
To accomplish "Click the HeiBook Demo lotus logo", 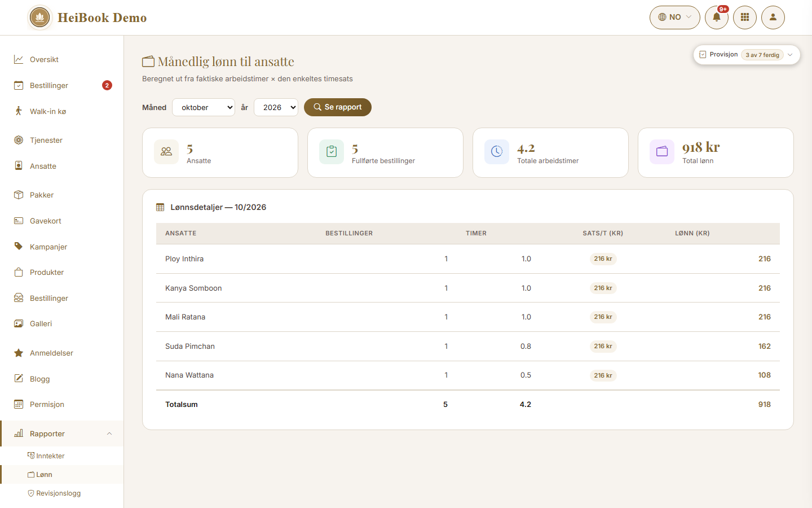I will 39,17.
